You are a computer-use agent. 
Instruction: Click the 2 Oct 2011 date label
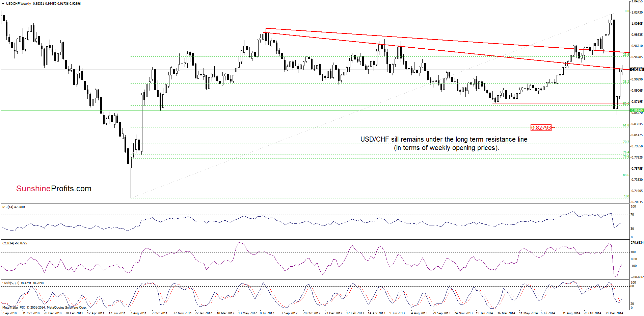(x=160, y=313)
